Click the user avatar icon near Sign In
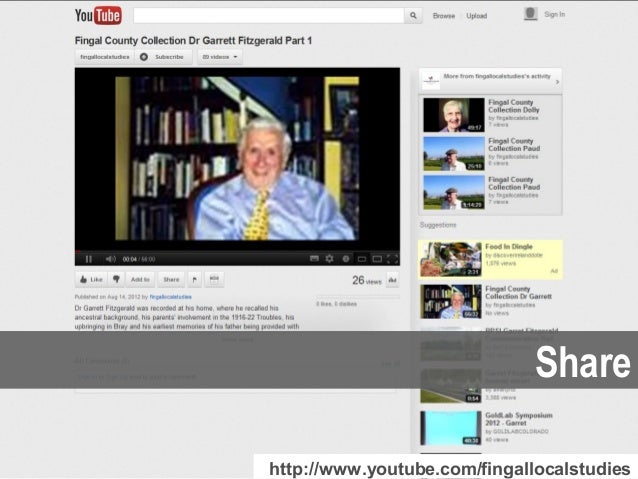This screenshot has height=479, width=638. pyautogui.click(x=531, y=14)
